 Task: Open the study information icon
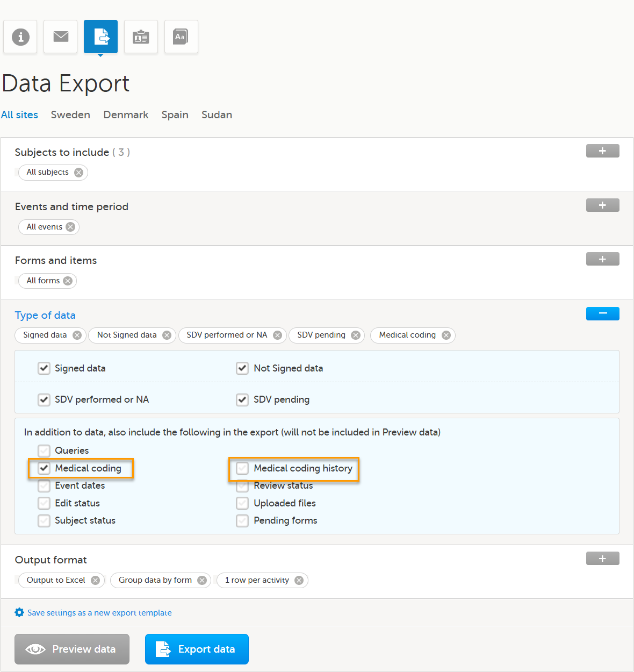[x=20, y=37]
